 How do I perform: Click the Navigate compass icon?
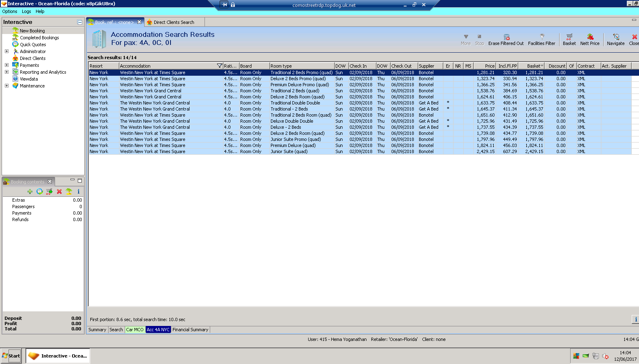pyautogui.click(x=616, y=37)
